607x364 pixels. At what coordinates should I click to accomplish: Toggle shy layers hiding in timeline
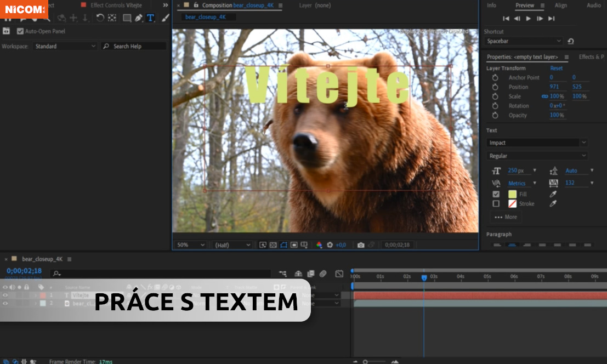[x=298, y=274]
